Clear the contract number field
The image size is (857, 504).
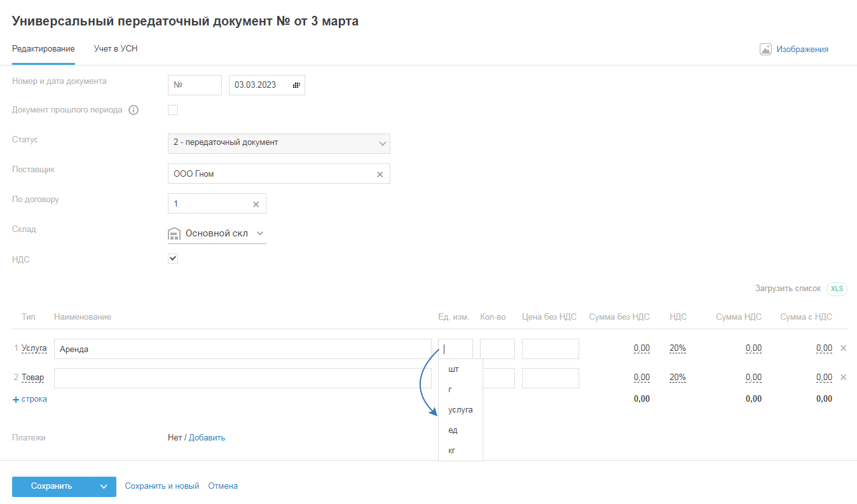pyautogui.click(x=256, y=204)
